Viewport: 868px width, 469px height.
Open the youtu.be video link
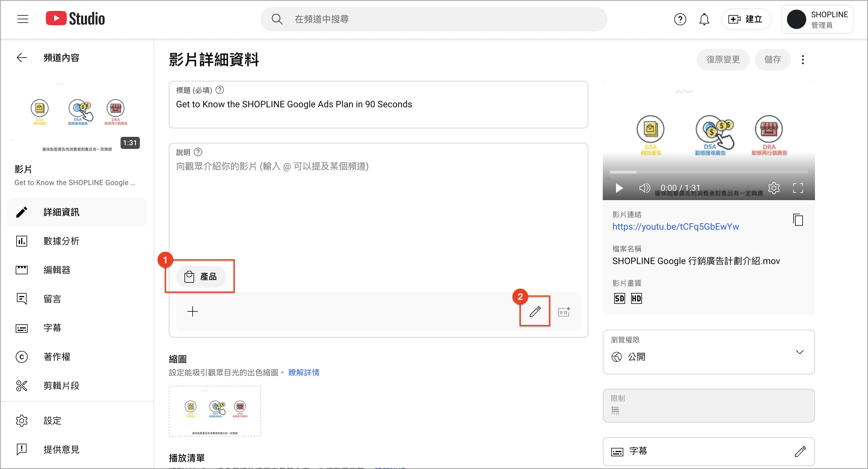point(675,226)
